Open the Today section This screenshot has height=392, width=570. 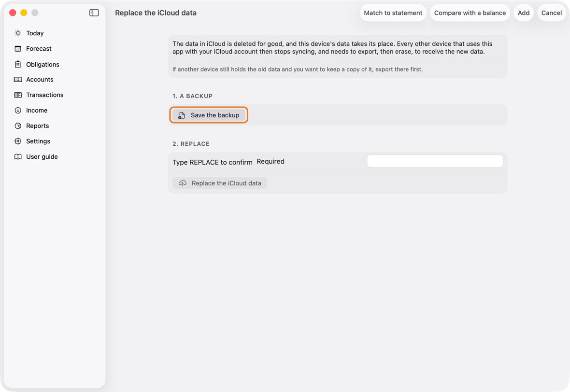(x=35, y=33)
